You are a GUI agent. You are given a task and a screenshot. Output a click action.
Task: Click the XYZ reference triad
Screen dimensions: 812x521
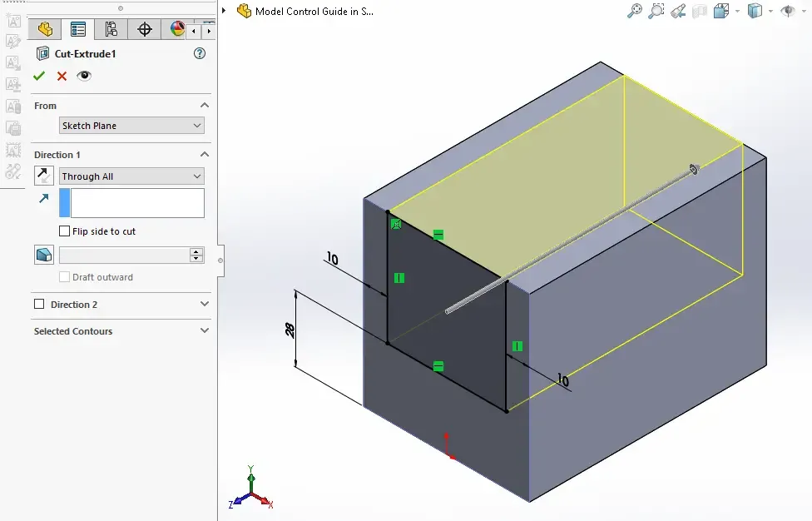point(251,488)
